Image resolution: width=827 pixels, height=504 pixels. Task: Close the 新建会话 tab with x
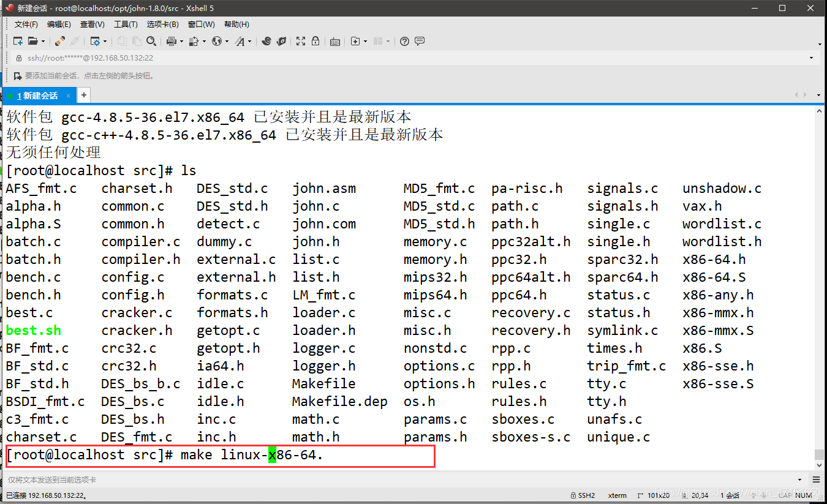[69, 96]
